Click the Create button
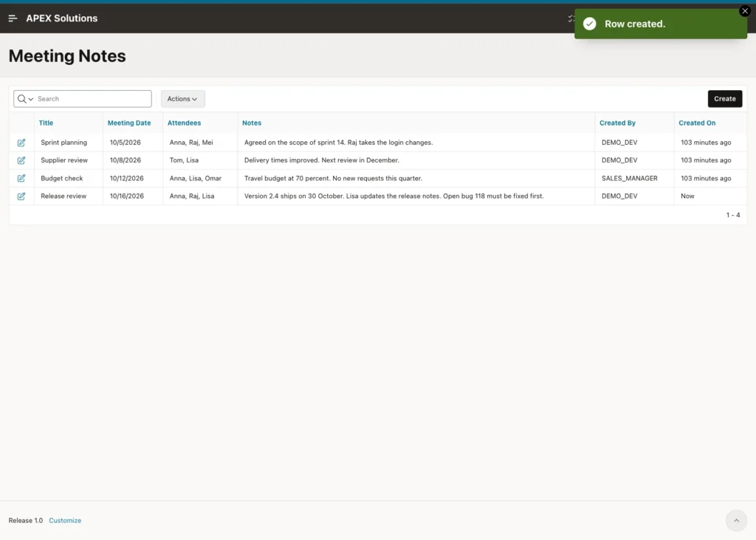 (725, 99)
